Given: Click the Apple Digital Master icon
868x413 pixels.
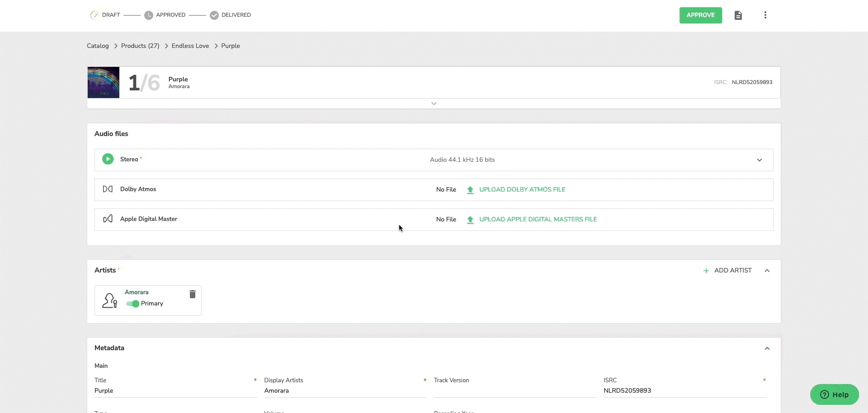Looking at the screenshot, I should pos(108,219).
